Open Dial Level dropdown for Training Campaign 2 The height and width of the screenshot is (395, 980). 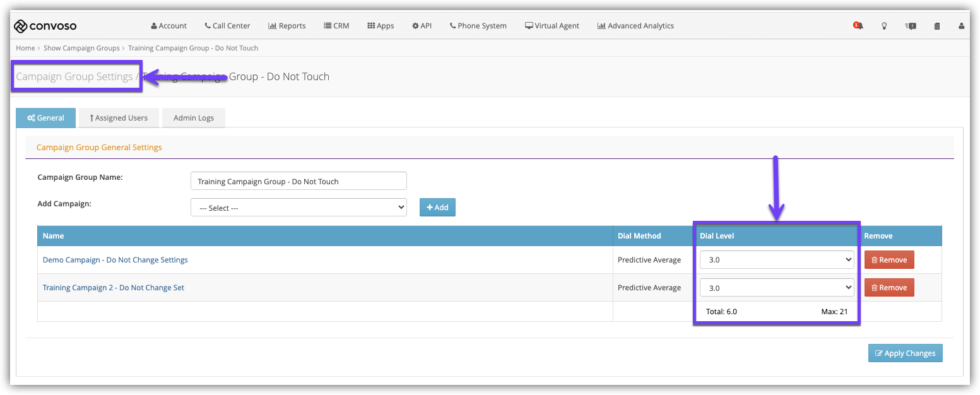776,288
